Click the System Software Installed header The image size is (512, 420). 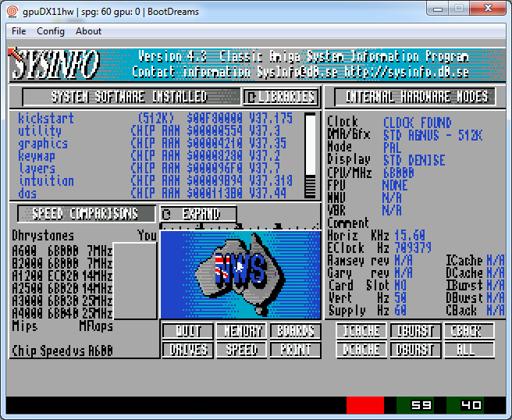point(130,97)
